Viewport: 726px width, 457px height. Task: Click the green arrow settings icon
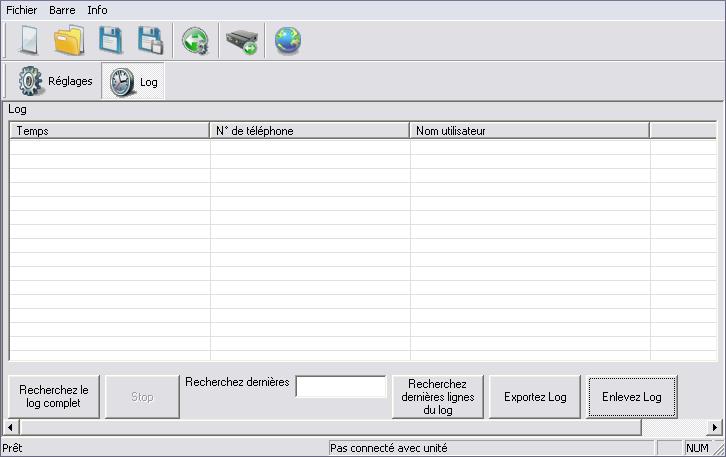[x=195, y=42]
